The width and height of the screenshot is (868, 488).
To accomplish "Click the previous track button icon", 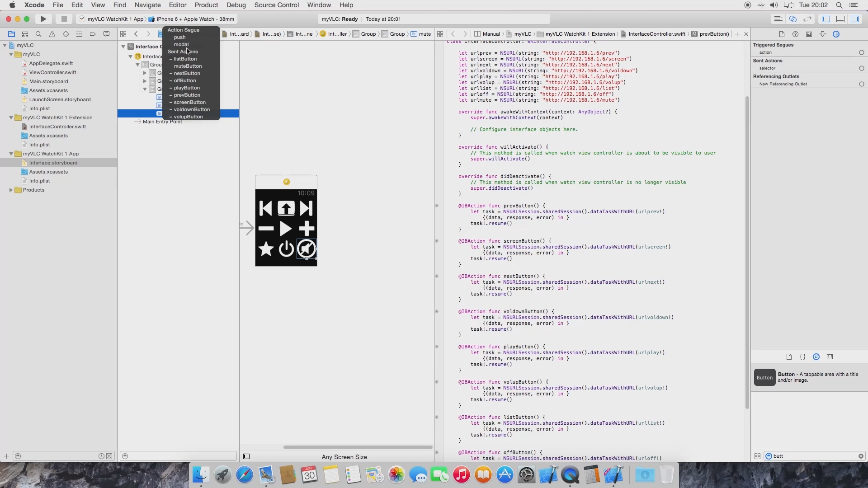I will point(266,208).
